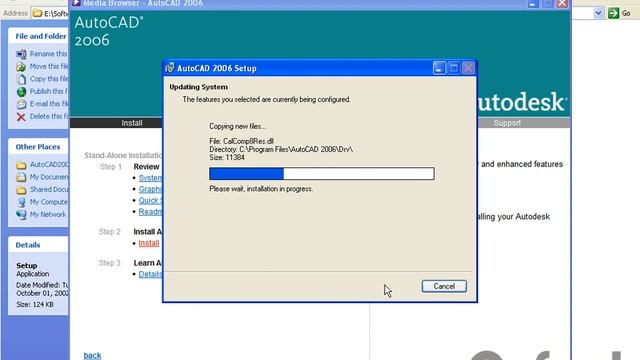
Task: Select the Install tab in Media Browser
Action: coord(131,123)
